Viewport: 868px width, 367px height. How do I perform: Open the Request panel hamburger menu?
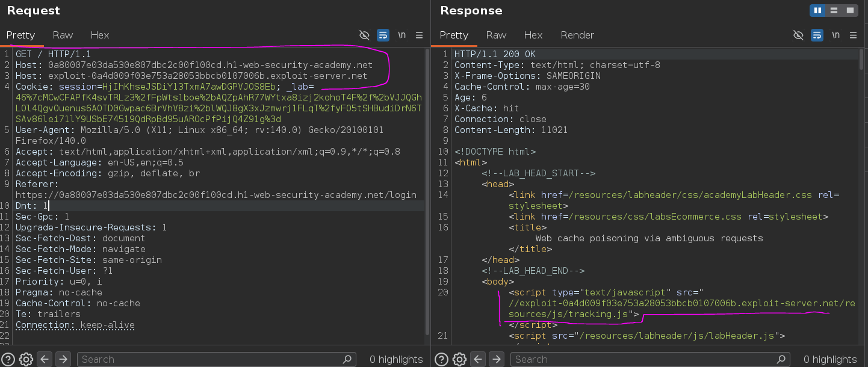420,35
